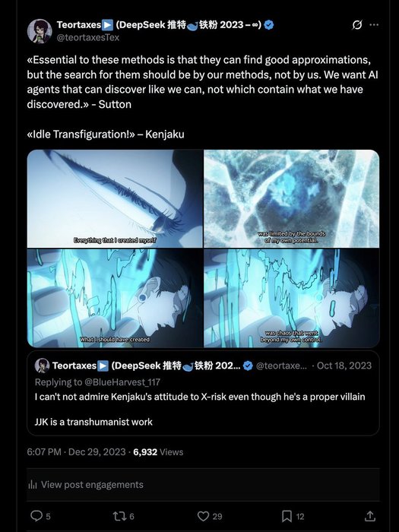Viewport: 399px width, 532px height.
Task: Open the @teortaxesTex handle link
Action: coord(87,37)
